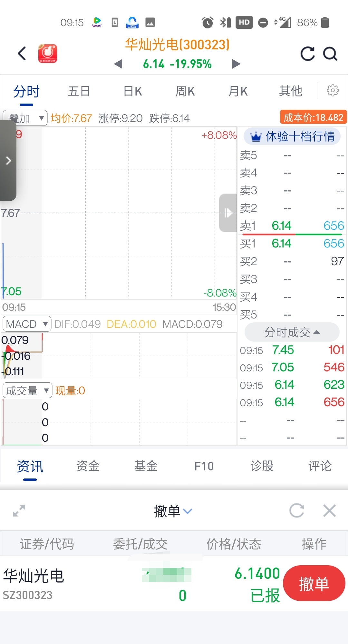Tap the order price 6.1400

(x=257, y=574)
